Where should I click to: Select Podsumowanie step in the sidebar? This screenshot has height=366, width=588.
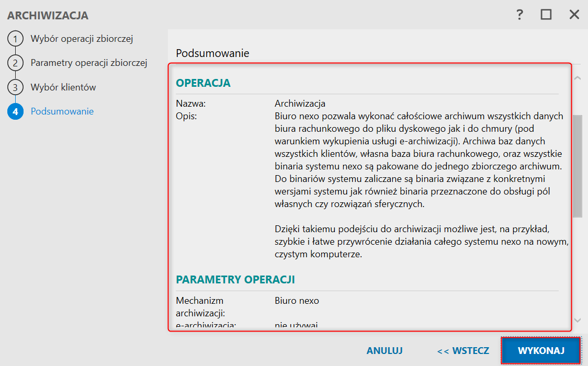[62, 111]
